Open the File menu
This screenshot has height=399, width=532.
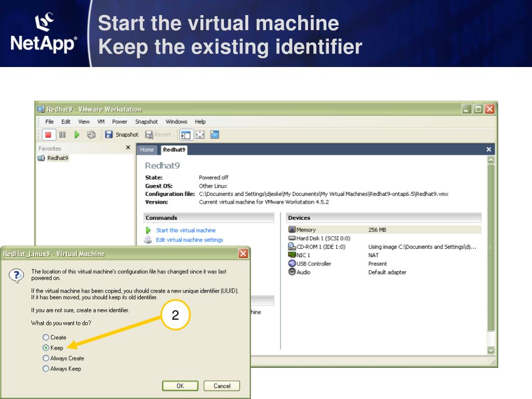pyautogui.click(x=49, y=122)
